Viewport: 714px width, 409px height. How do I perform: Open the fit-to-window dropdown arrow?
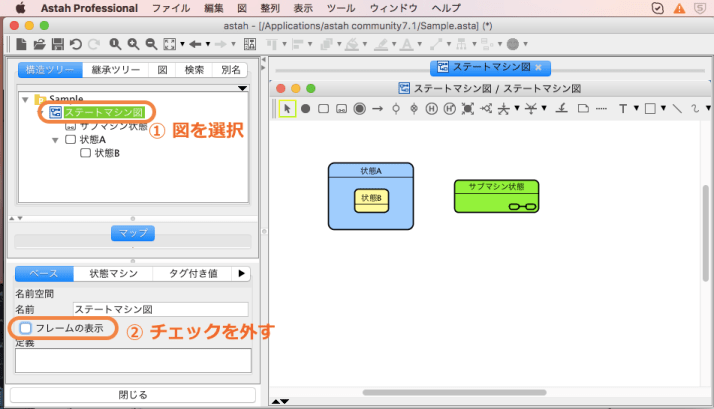(182, 44)
